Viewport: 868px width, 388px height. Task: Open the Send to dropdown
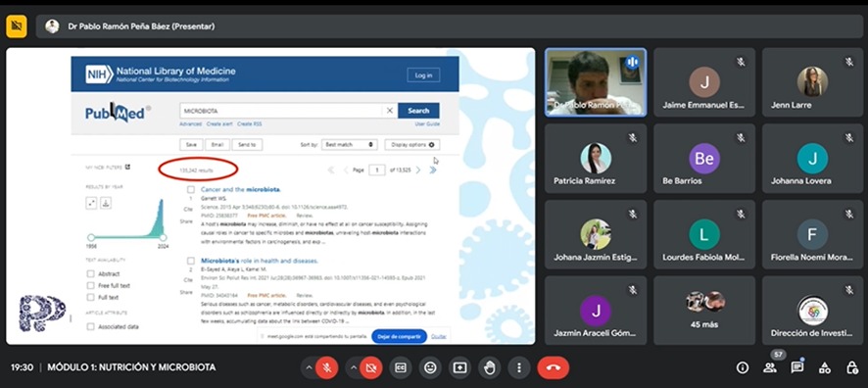247,144
